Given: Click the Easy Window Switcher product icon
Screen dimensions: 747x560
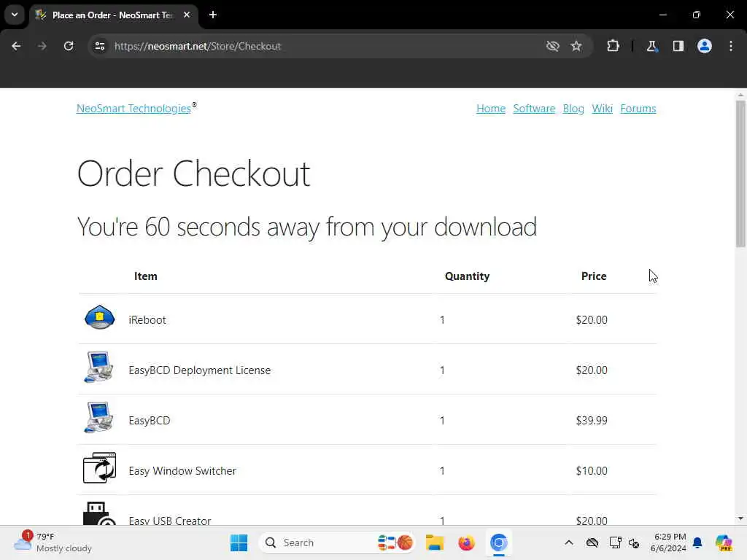Looking at the screenshot, I should pyautogui.click(x=99, y=468).
